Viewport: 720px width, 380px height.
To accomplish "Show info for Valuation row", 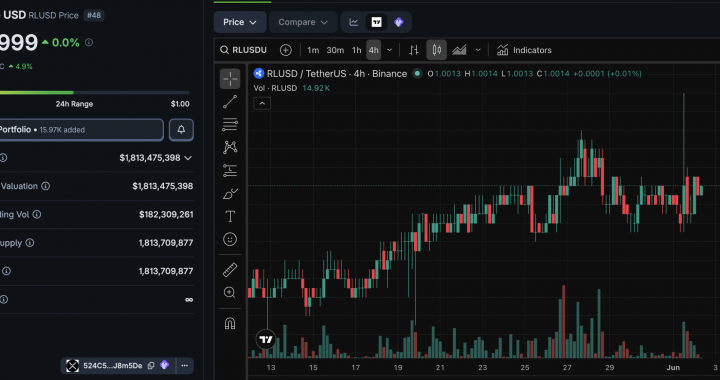I will 45,186.
